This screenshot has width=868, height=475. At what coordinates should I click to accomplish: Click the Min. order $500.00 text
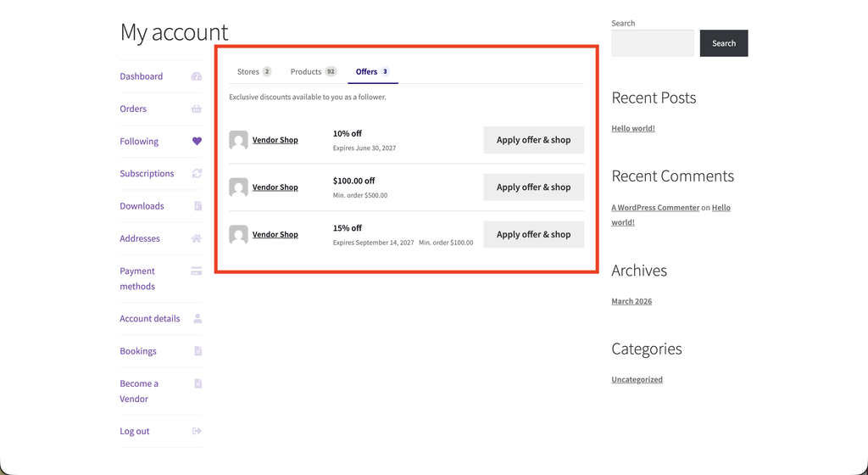pos(360,195)
